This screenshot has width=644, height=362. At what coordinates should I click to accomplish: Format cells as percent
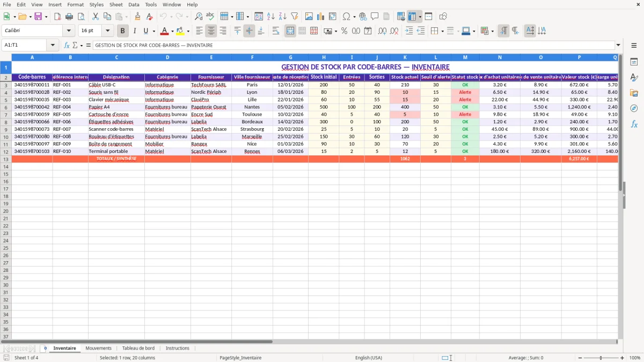tap(344, 31)
